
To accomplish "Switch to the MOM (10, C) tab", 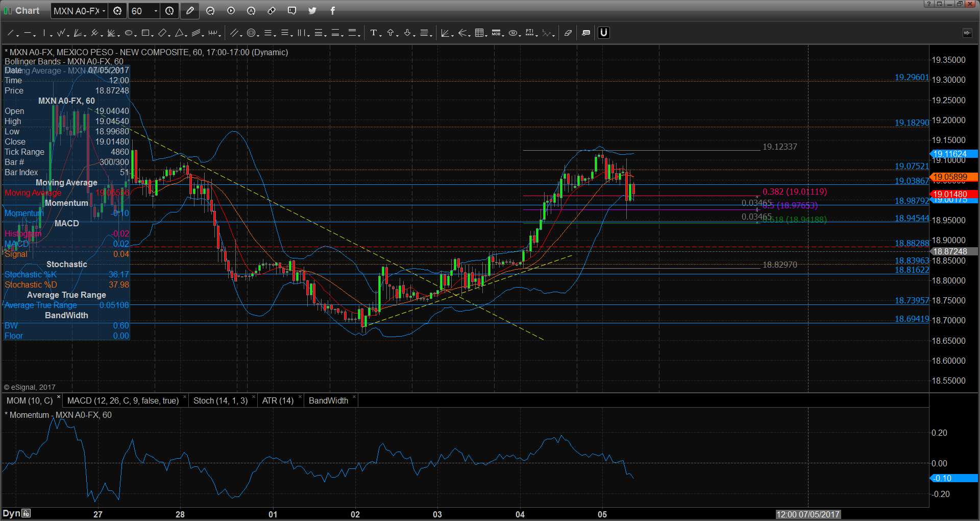I will click(30, 401).
